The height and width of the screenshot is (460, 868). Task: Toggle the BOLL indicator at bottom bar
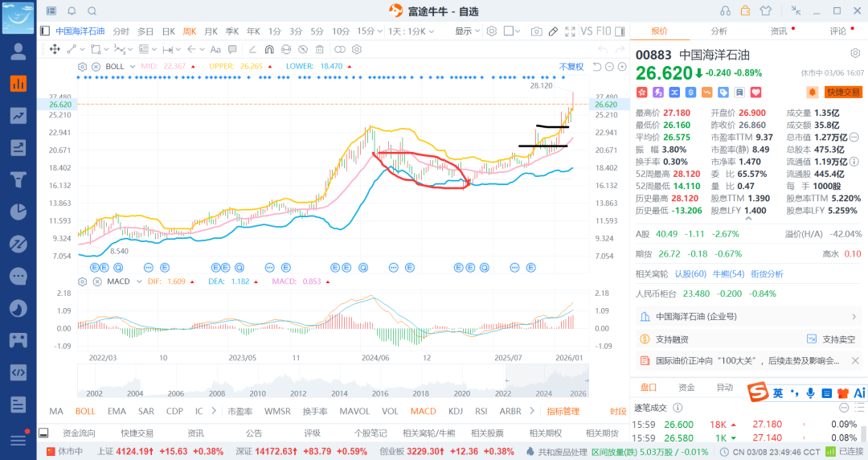(85, 411)
